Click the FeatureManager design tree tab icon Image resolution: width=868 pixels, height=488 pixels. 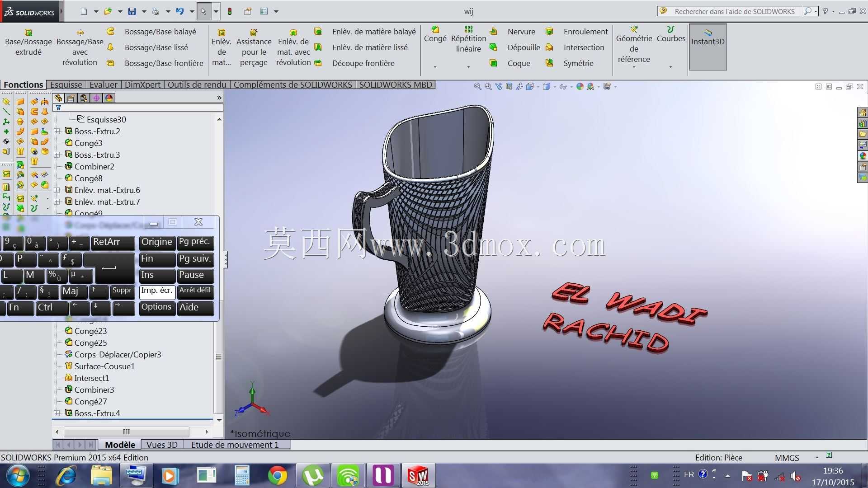point(58,98)
